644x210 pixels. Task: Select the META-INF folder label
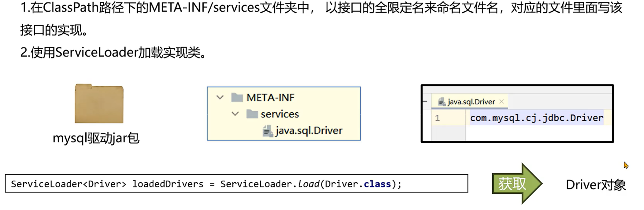(270, 98)
